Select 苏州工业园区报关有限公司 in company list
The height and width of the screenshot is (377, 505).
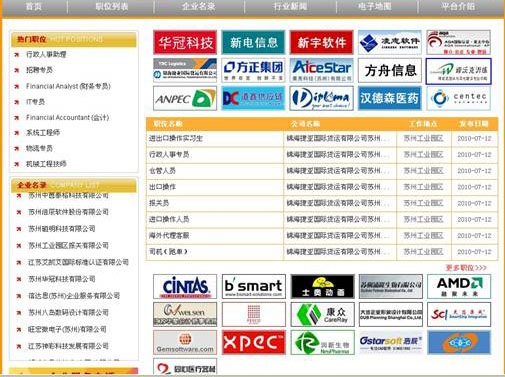tap(68, 246)
